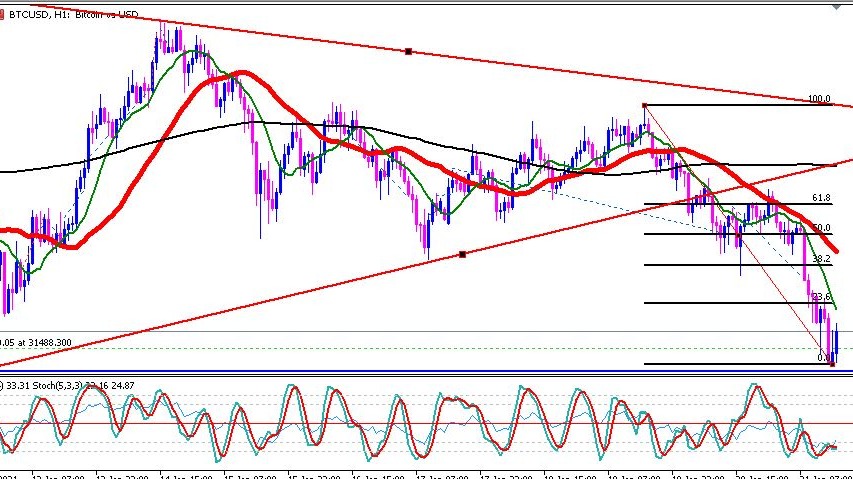Click the Fibonacci 23.6 level label
This screenshot has width=853, height=479.
coord(821,297)
